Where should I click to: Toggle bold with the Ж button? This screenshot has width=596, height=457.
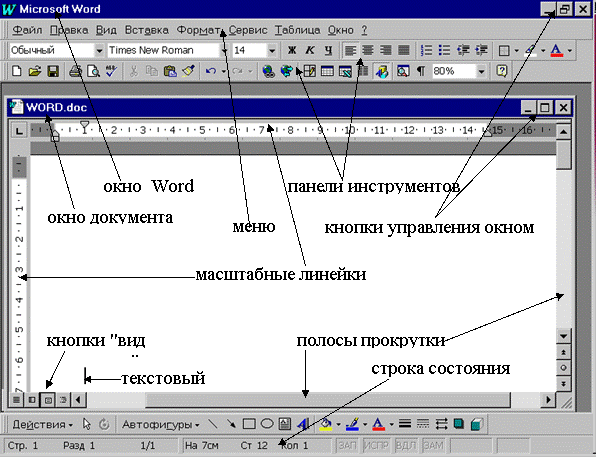(292, 50)
